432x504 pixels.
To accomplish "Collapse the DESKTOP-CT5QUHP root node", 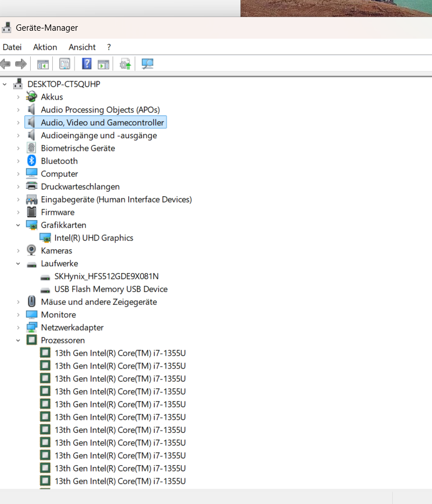I will click(5, 84).
